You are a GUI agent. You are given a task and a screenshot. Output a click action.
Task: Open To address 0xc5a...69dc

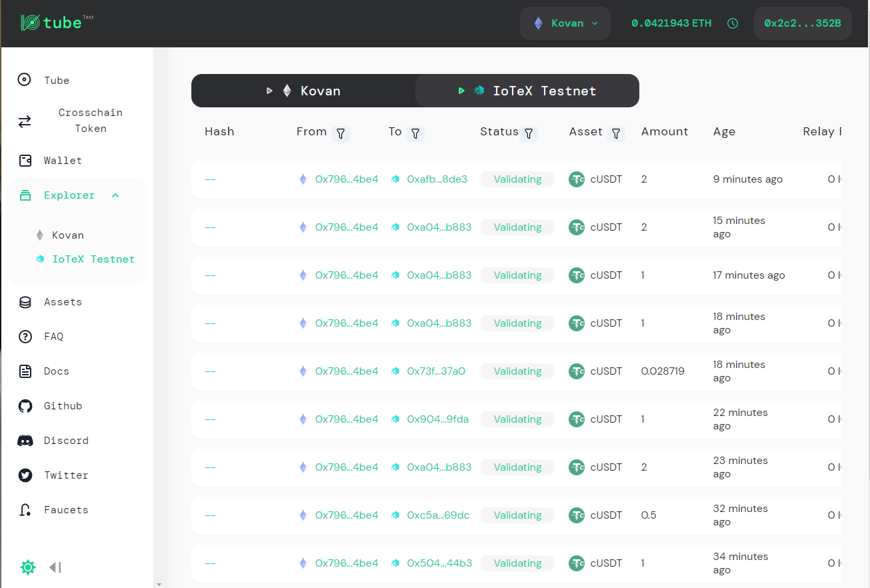pos(438,515)
